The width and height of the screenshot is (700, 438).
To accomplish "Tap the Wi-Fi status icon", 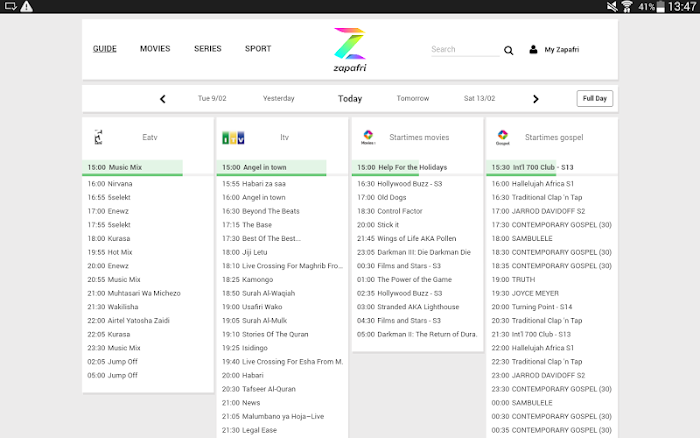I will pos(627,6).
